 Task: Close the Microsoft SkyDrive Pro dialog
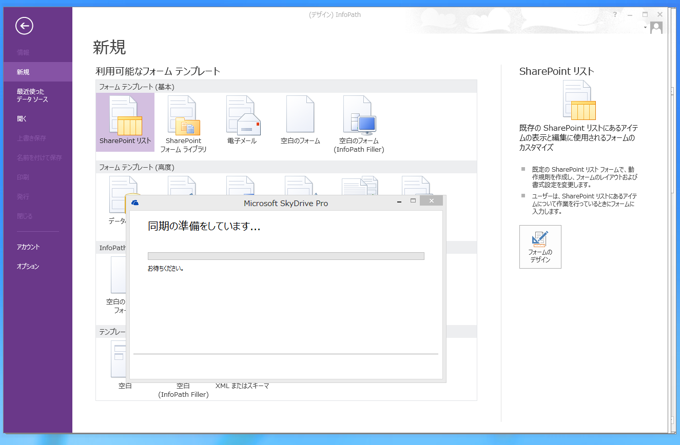(x=431, y=200)
